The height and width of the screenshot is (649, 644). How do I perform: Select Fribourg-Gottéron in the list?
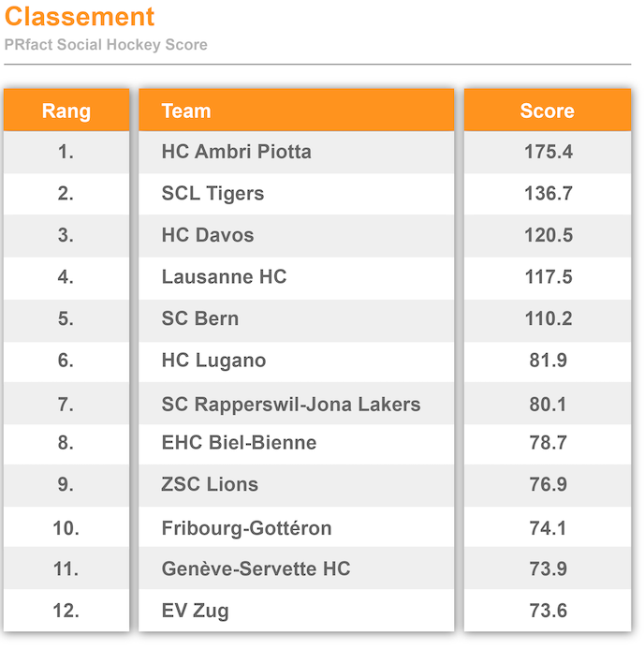[x=246, y=528]
